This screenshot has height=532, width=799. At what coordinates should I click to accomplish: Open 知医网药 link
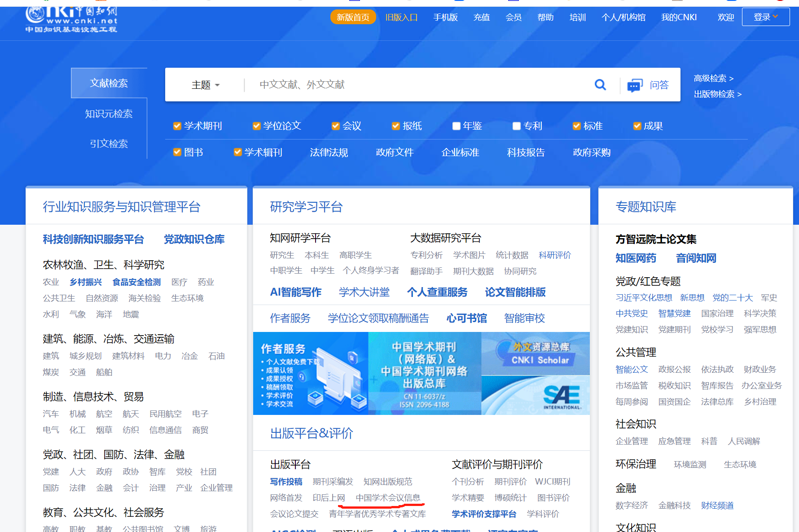point(636,258)
